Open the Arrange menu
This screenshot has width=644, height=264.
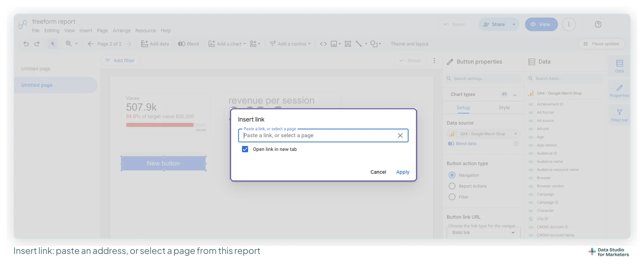click(122, 31)
